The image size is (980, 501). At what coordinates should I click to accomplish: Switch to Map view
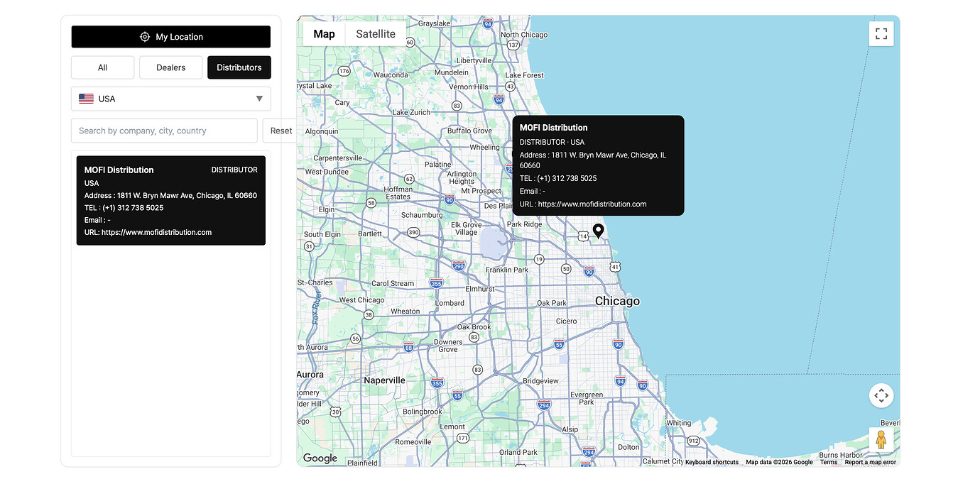(x=324, y=34)
